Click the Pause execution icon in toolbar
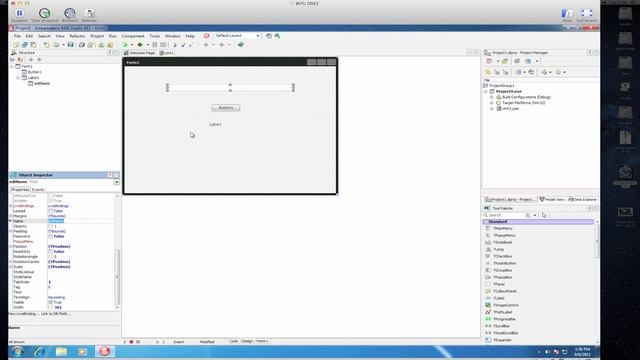The image size is (640, 360). point(155,44)
